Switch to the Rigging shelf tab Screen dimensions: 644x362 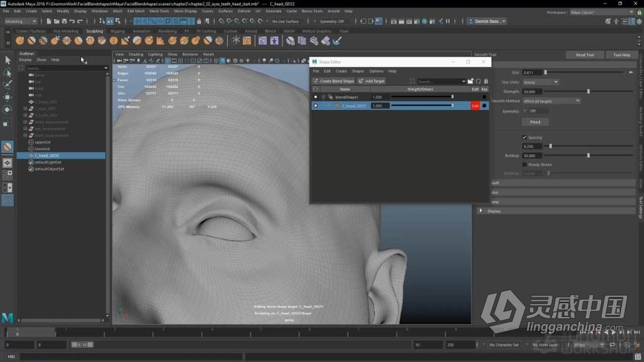pos(118,31)
